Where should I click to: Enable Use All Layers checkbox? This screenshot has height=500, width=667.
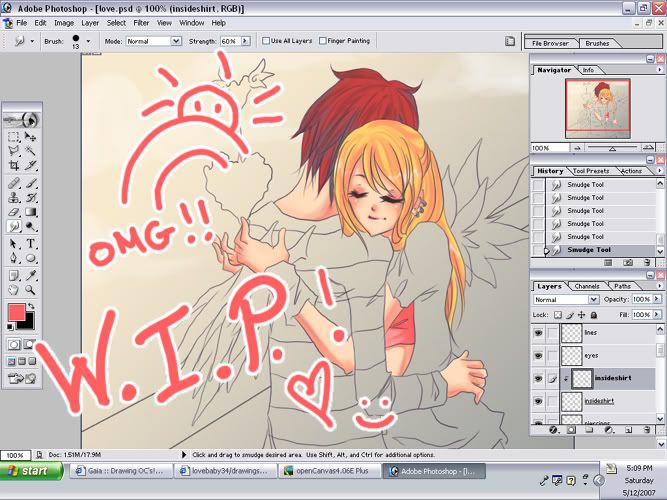point(266,41)
